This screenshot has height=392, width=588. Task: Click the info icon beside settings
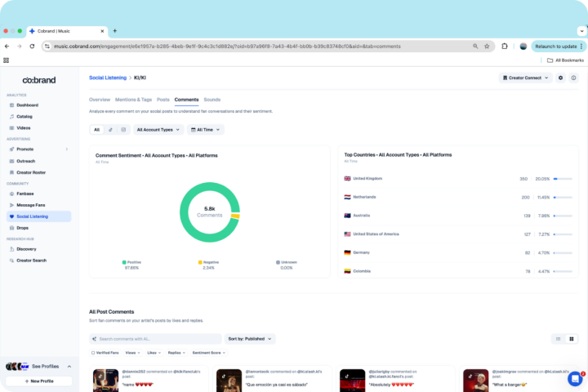[574, 78]
